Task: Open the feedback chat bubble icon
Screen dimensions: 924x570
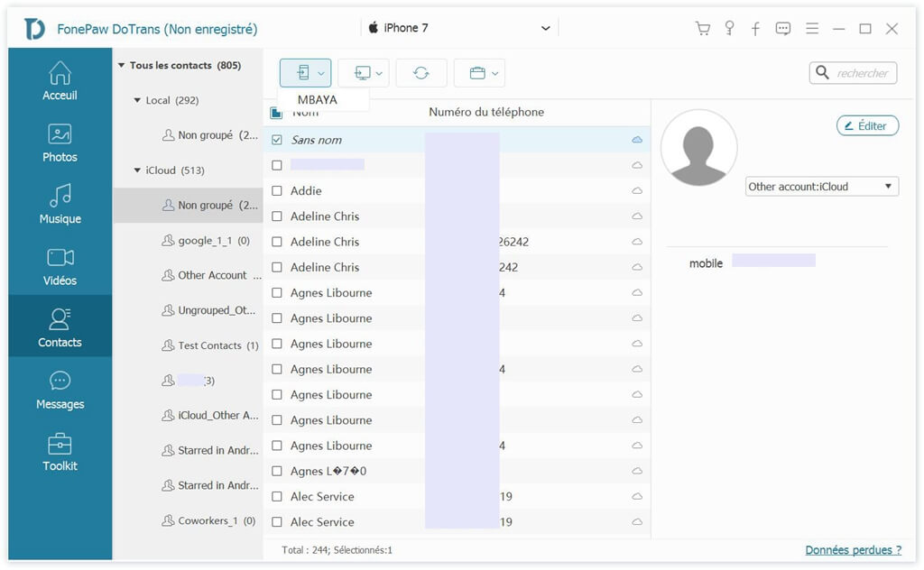Action: pyautogui.click(x=783, y=28)
